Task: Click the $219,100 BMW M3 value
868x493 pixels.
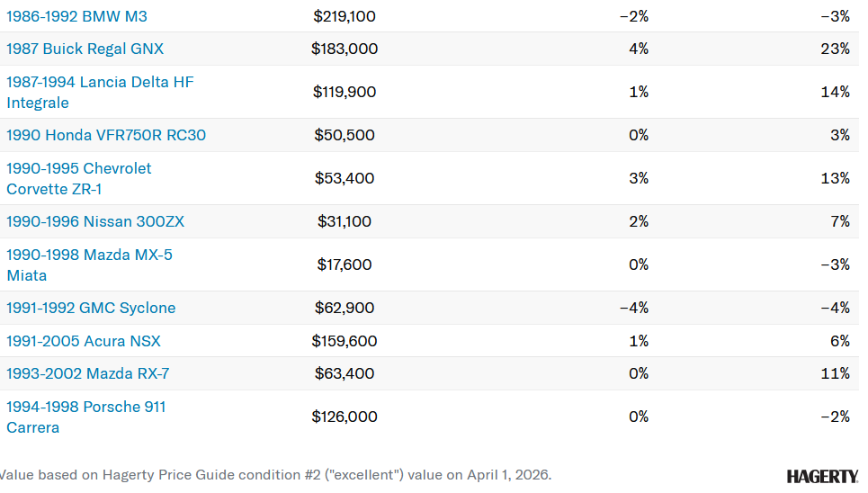Action: tap(345, 16)
